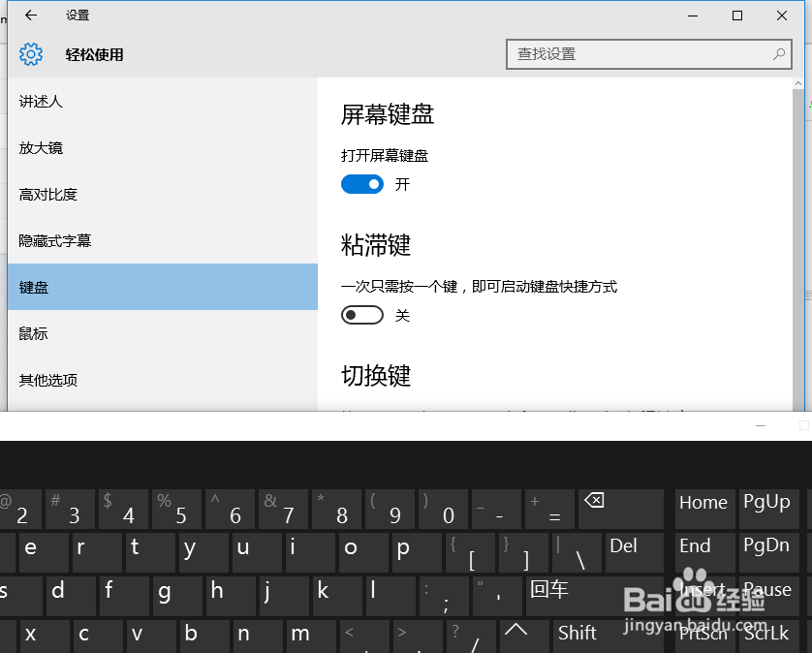
Task: Click the back arrow in Settings
Action: (x=29, y=16)
